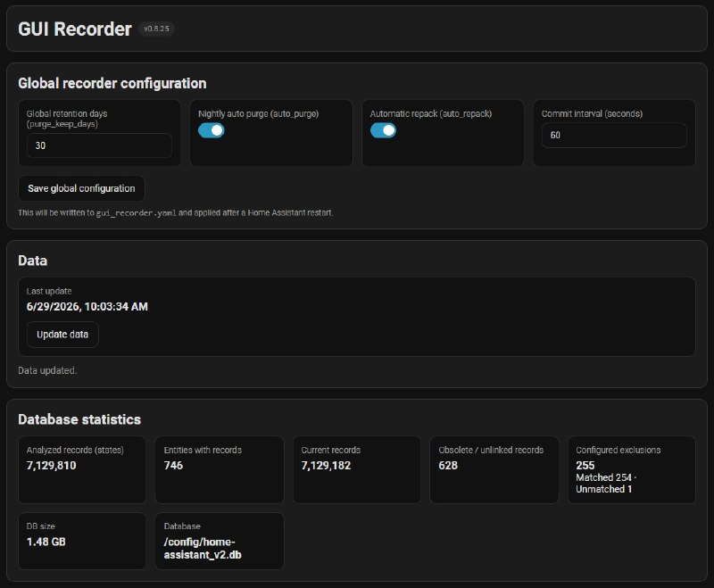Click the Current records value 7,129,182
Image resolution: width=714 pixels, height=588 pixels.
pyautogui.click(x=326, y=466)
